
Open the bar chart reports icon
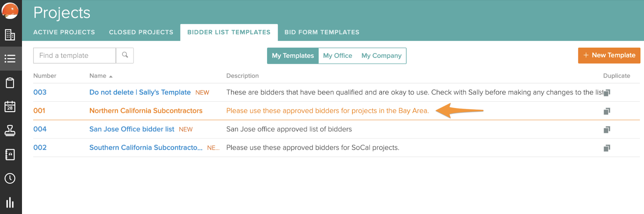[x=10, y=202]
